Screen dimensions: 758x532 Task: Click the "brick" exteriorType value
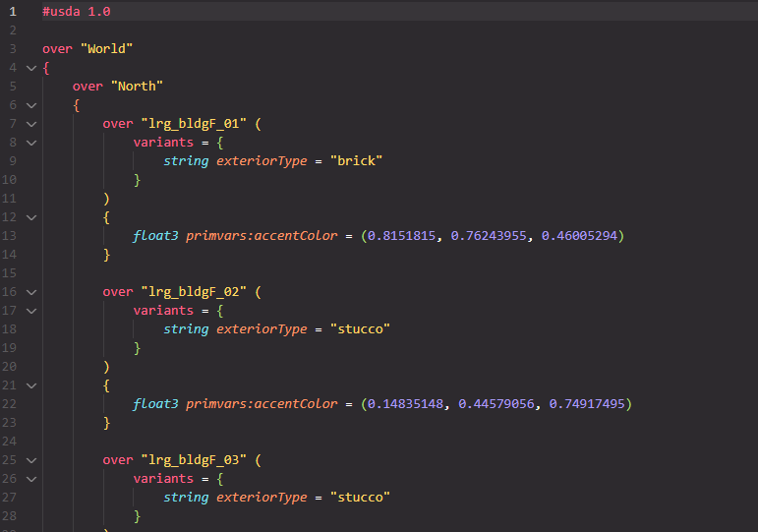(x=356, y=161)
